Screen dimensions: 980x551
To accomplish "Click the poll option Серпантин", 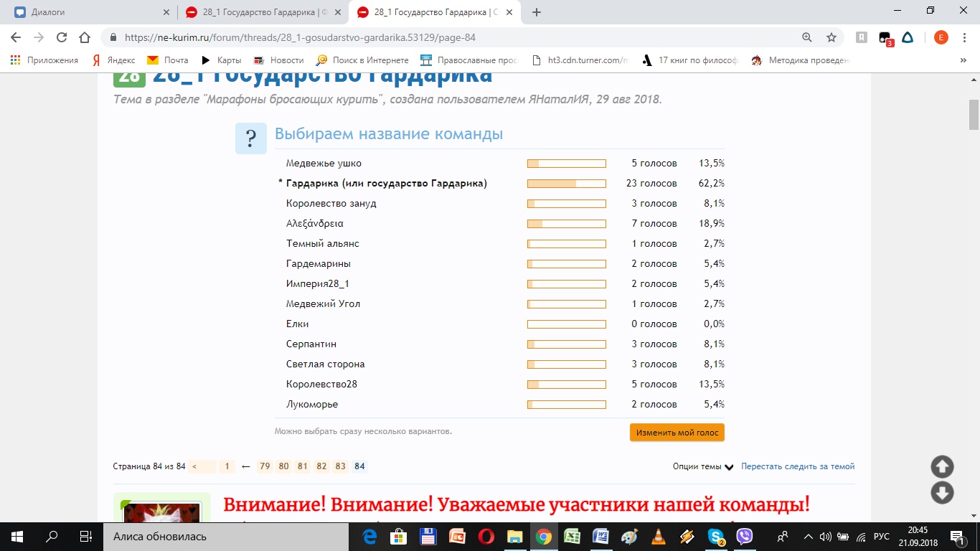I will tap(311, 344).
